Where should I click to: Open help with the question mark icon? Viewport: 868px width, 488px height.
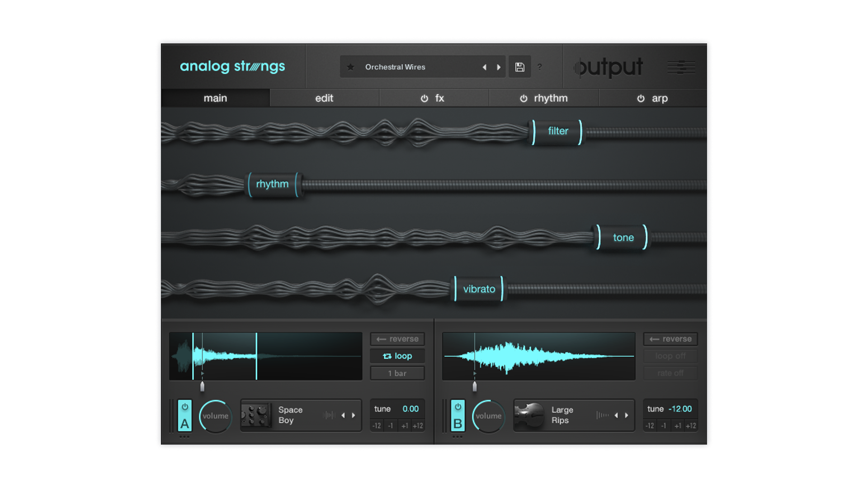[x=539, y=67]
